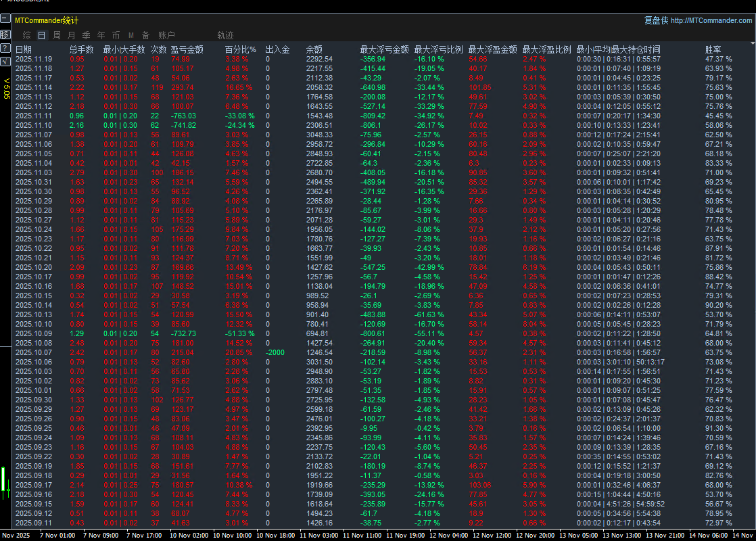This screenshot has height=541, width=756.
Task: Click the -741.82 profit/loss value
Action: coord(183,125)
